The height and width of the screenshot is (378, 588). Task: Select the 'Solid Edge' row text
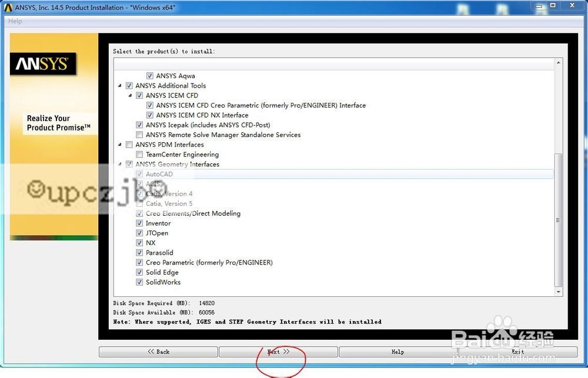click(x=162, y=272)
